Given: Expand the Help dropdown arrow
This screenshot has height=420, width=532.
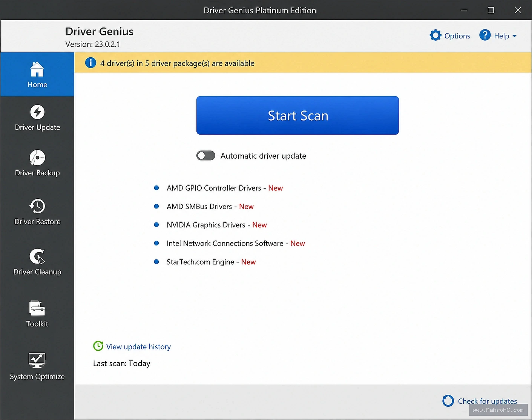Looking at the screenshot, I should tap(514, 36).
